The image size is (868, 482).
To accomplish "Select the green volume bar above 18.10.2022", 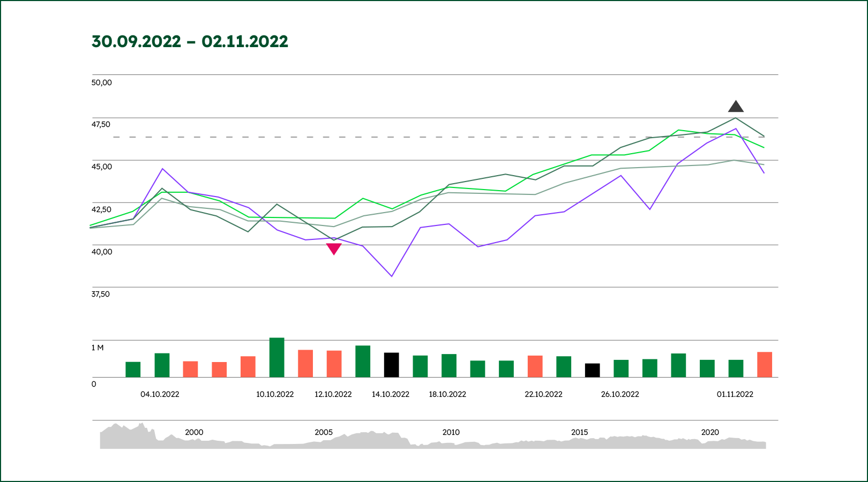I will click(x=449, y=365).
